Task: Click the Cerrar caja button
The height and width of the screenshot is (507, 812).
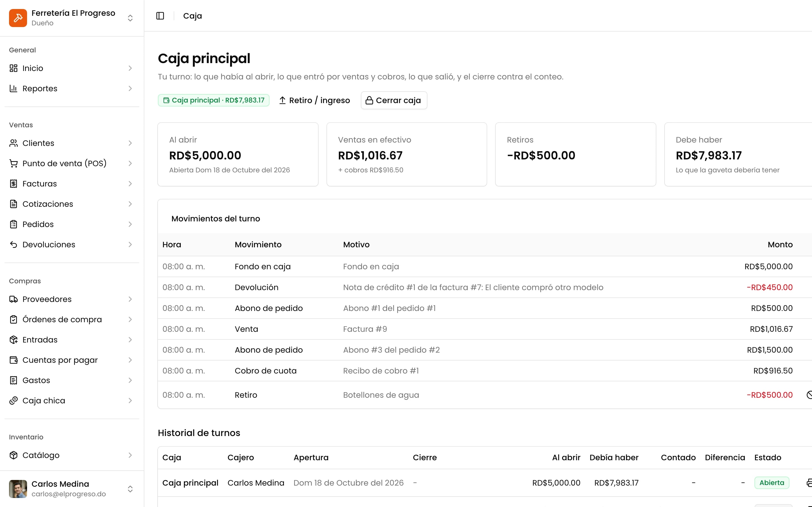Action: [394, 100]
